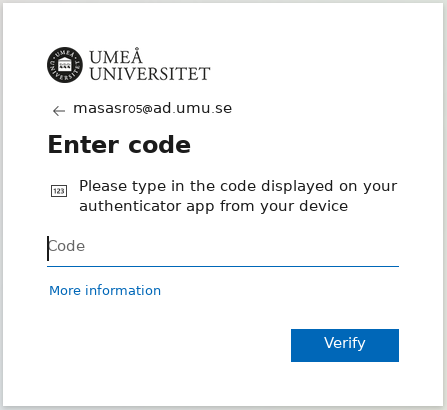Click the 'authenticator app from your device' line
Image resolution: width=447 pixels, height=410 pixels.
pyautogui.click(x=214, y=206)
